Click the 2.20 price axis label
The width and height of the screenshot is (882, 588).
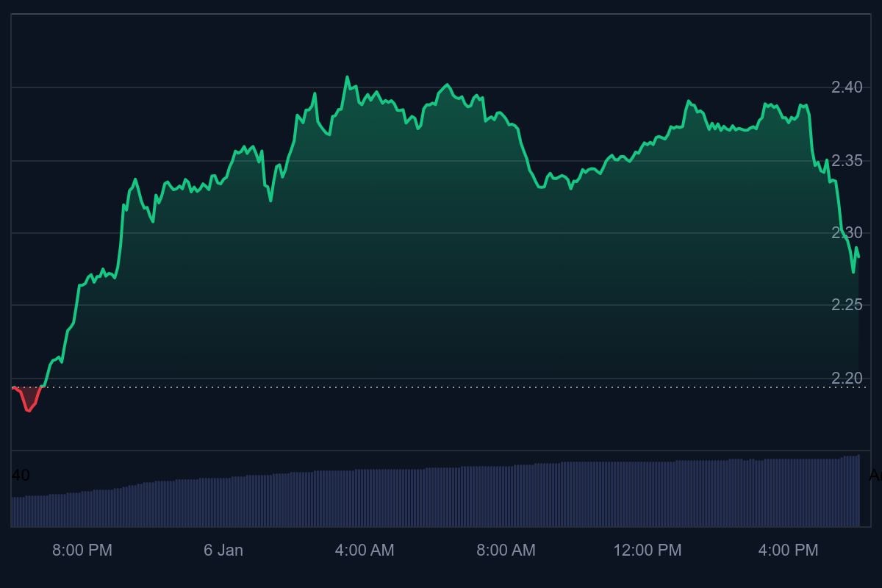click(x=846, y=378)
